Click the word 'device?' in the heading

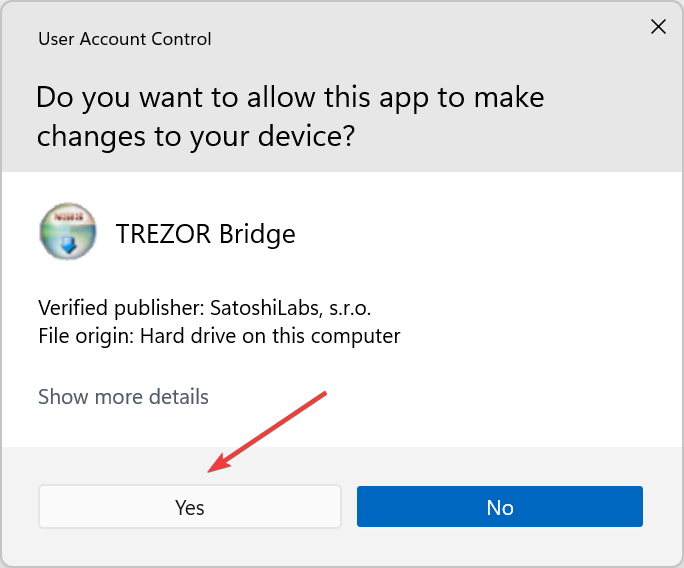[306, 136]
